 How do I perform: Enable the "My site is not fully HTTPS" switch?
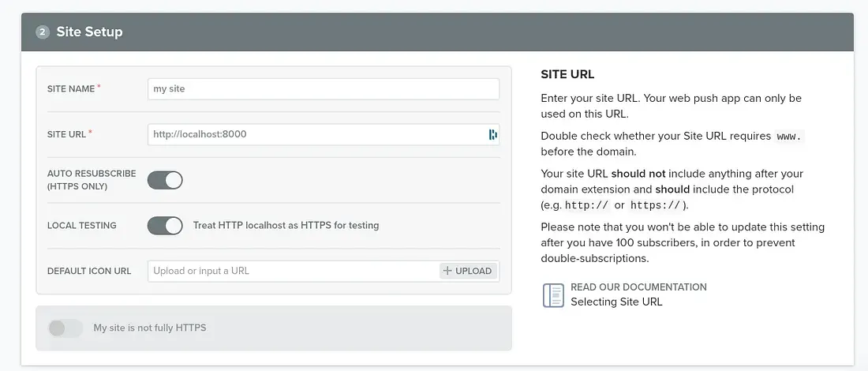(x=65, y=328)
